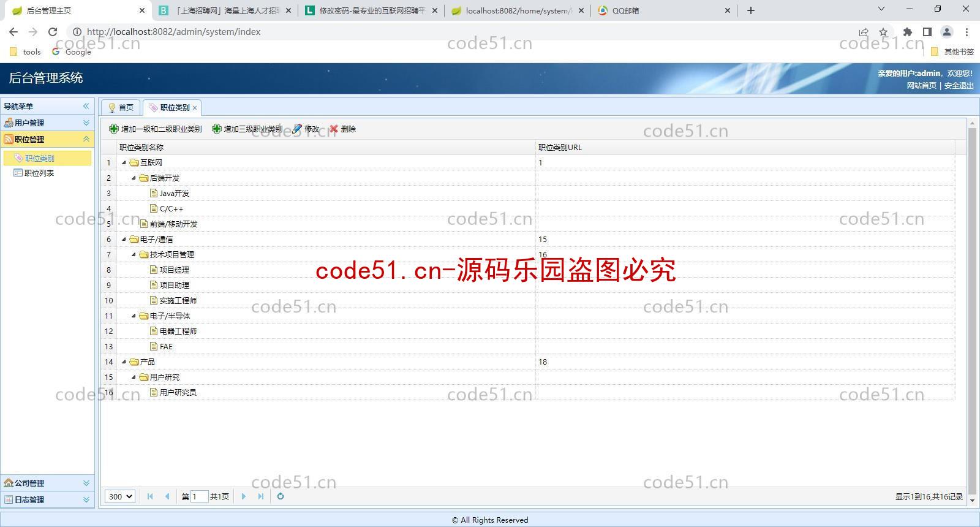Click the 技术项目管理 folder icon

pyautogui.click(x=144, y=254)
